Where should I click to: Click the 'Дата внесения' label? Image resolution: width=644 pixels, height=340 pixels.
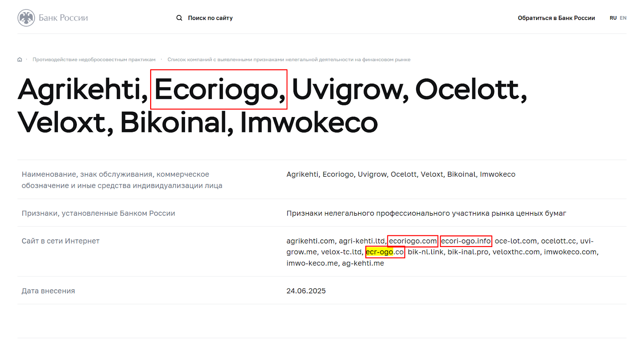click(x=48, y=291)
